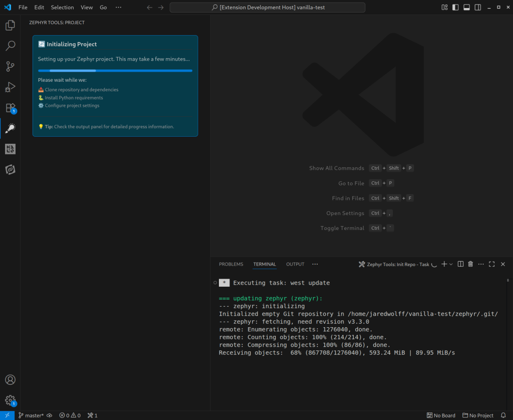Click the tip about the output panel

[x=106, y=127]
